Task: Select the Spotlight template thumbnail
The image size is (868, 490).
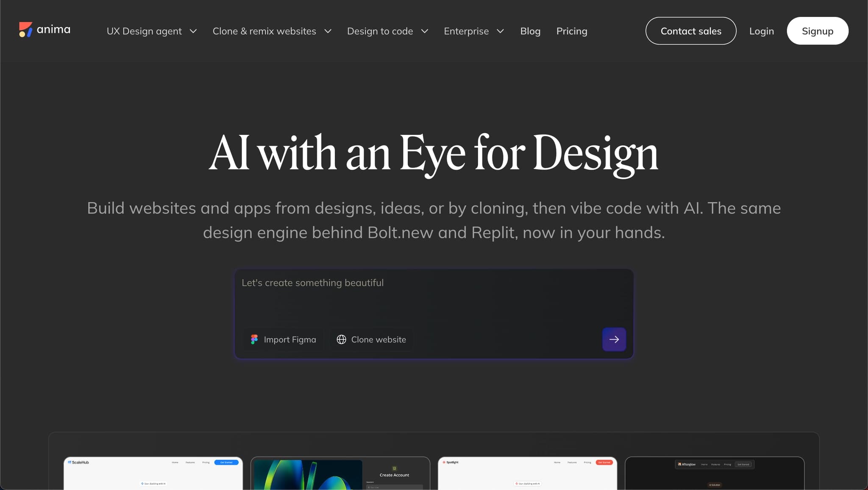Action: (527, 473)
